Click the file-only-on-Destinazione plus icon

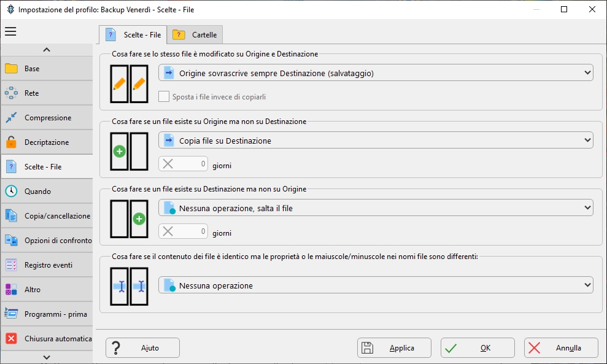pos(130,219)
